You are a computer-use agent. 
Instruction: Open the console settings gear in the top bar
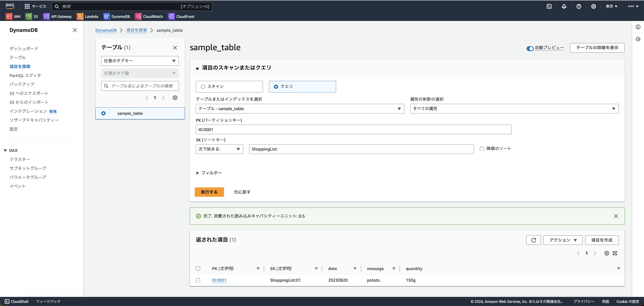(593, 6)
